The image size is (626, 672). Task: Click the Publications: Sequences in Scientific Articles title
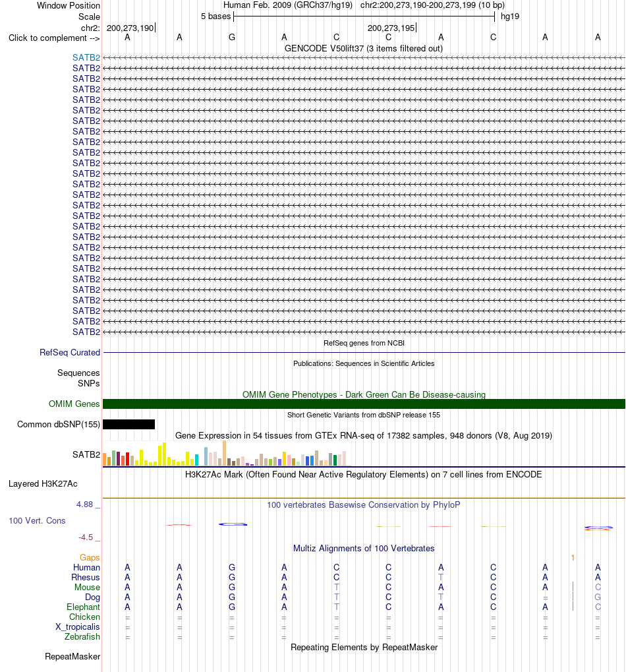pyautogui.click(x=364, y=363)
